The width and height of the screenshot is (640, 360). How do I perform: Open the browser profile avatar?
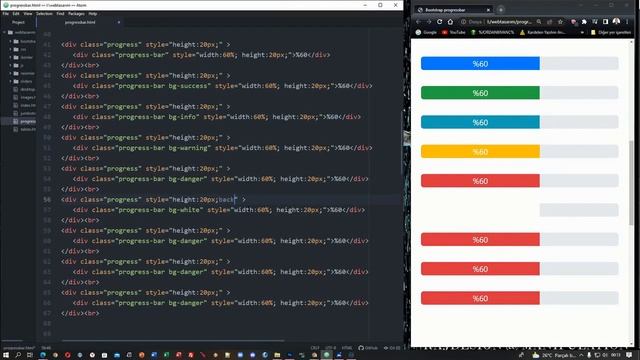[616, 21]
